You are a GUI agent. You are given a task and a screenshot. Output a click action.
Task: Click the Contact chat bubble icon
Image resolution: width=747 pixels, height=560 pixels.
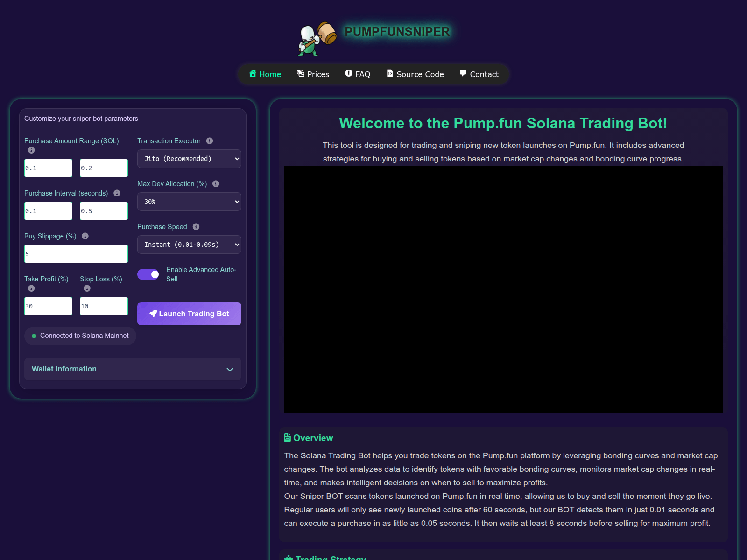tap(463, 73)
